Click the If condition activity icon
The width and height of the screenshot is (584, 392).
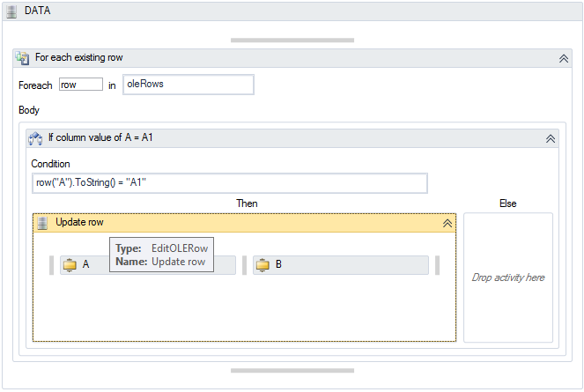click(36, 138)
